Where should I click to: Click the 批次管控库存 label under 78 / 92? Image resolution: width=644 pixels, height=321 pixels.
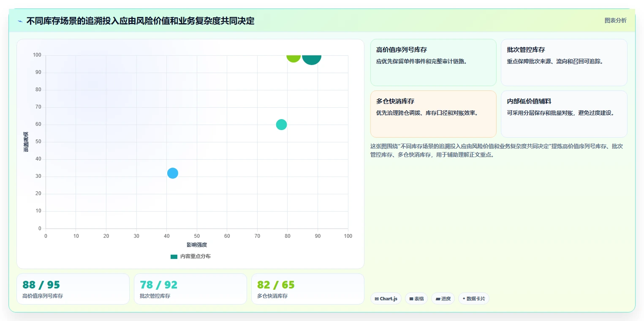pos(155,296)
